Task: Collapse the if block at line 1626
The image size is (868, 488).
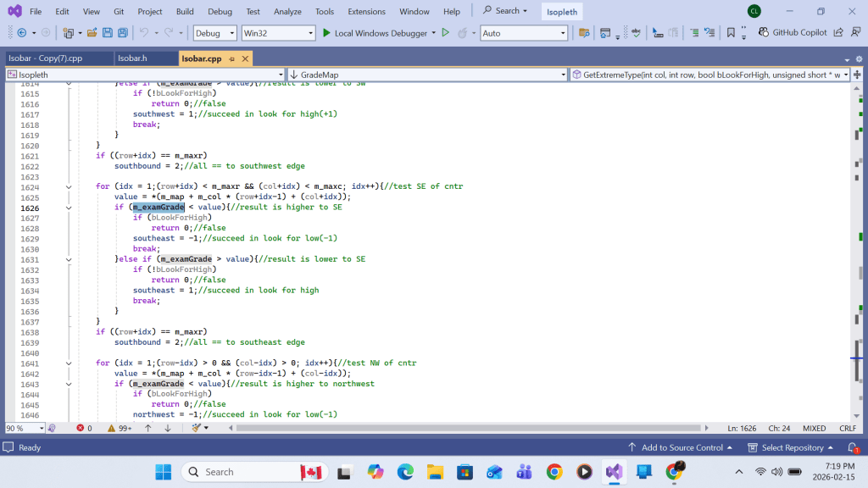Action: (x=69, y=208)
